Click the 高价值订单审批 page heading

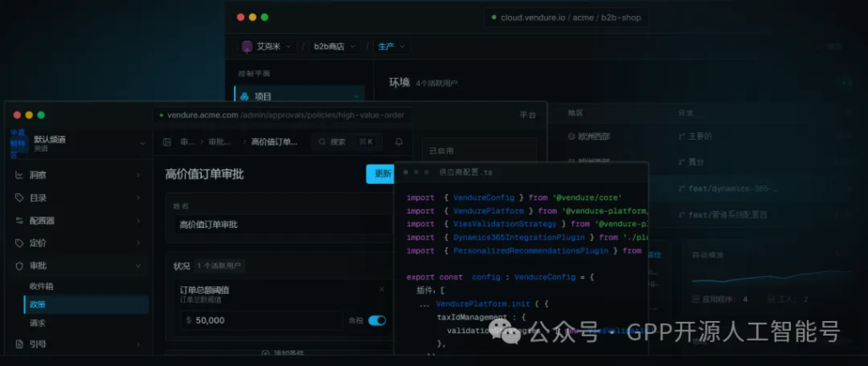[204, 175]
